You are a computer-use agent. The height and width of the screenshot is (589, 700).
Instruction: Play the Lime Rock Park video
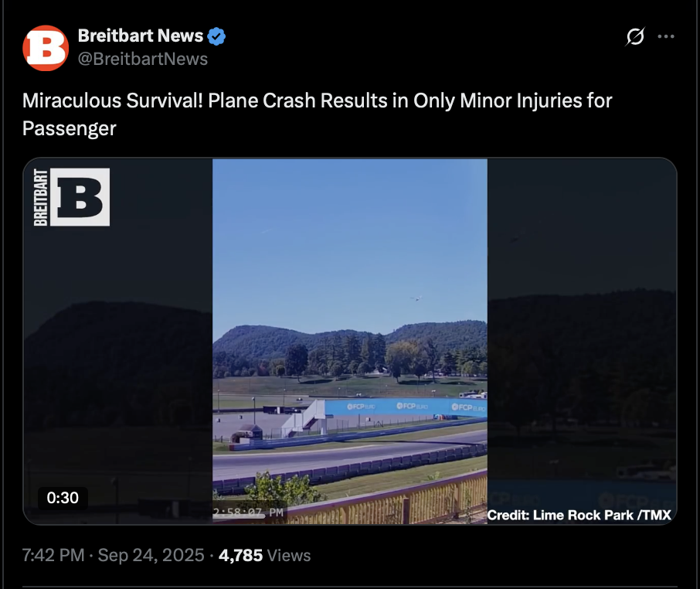click(x=349, y=340)
